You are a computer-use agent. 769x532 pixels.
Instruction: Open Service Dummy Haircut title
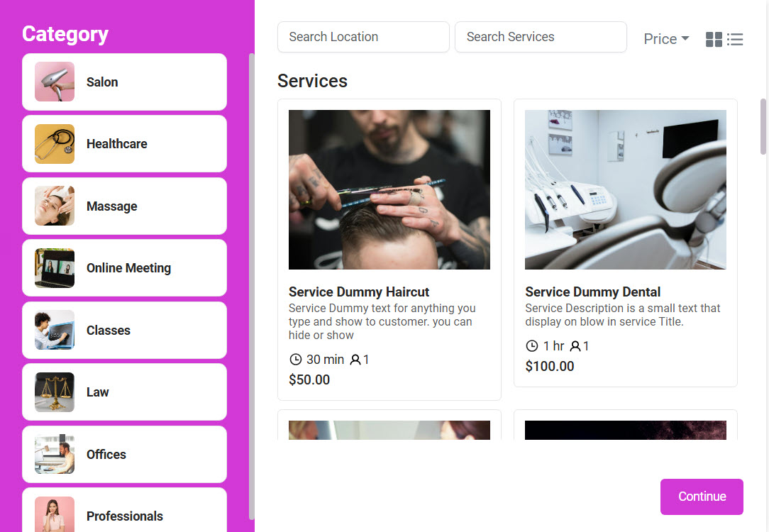tap(358, 292)
